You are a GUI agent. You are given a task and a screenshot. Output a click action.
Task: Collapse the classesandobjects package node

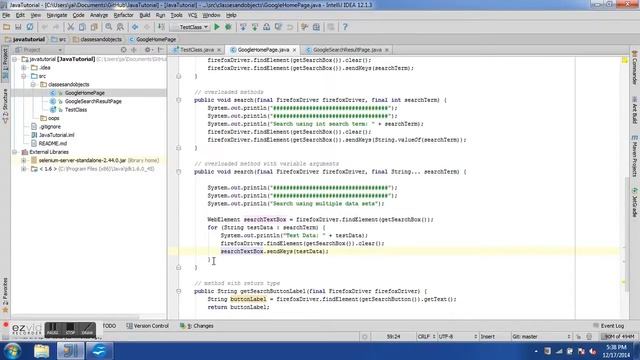(x=33, y=84)
